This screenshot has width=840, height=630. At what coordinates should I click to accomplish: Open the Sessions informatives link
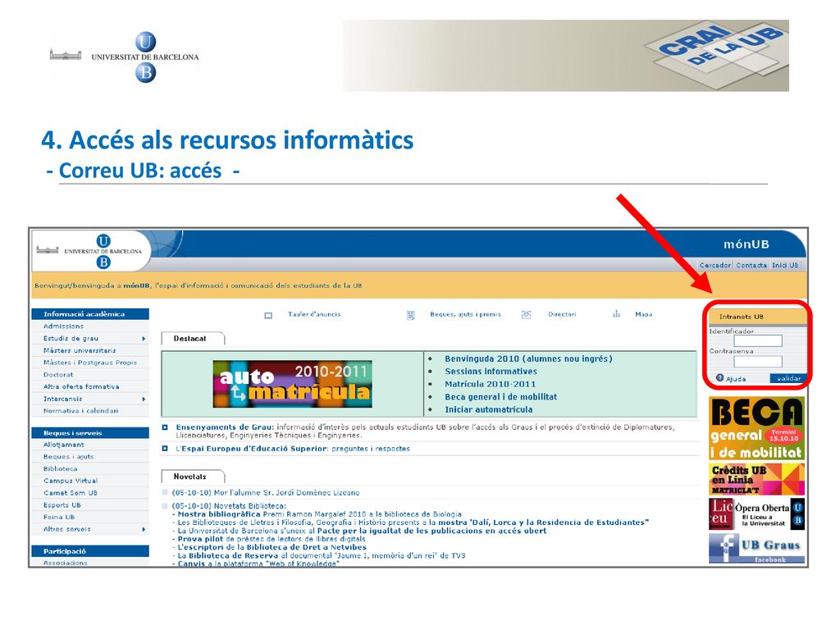point(491,372)
